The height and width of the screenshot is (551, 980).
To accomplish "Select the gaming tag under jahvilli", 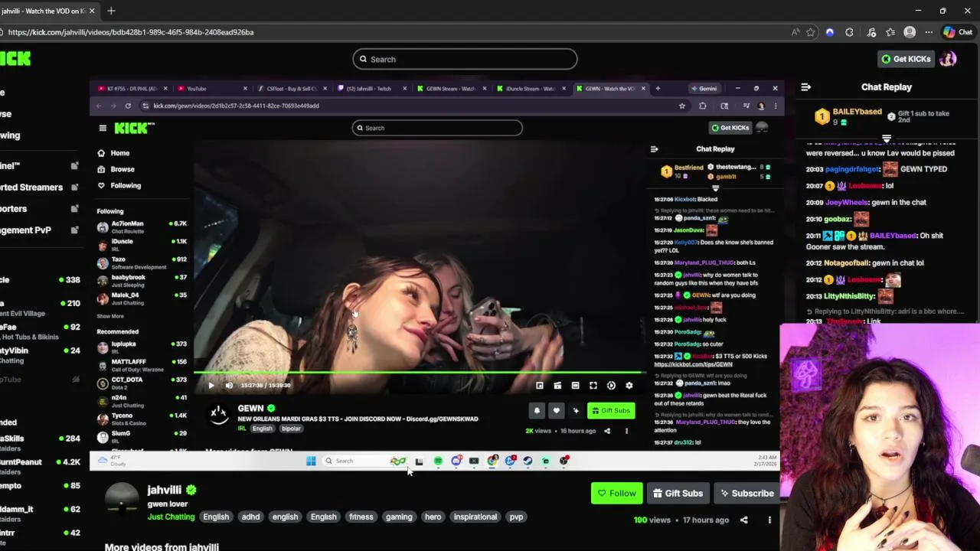I will (399, 517).
